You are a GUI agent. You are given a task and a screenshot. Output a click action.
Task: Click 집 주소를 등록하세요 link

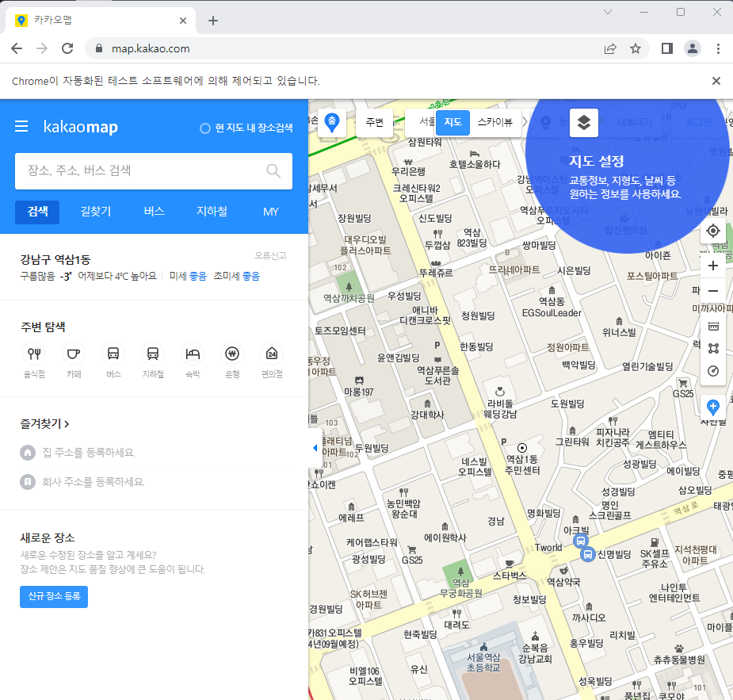tap(88, 453)
